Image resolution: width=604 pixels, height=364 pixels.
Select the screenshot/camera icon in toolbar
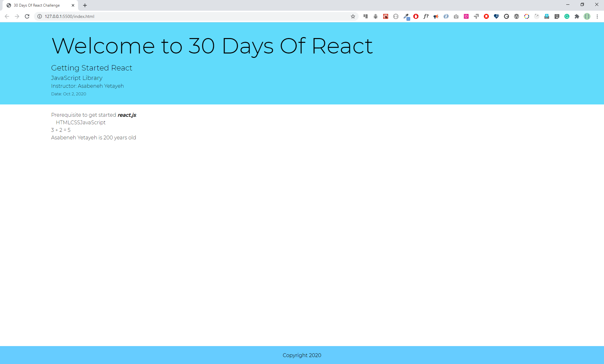coord(456,16)
